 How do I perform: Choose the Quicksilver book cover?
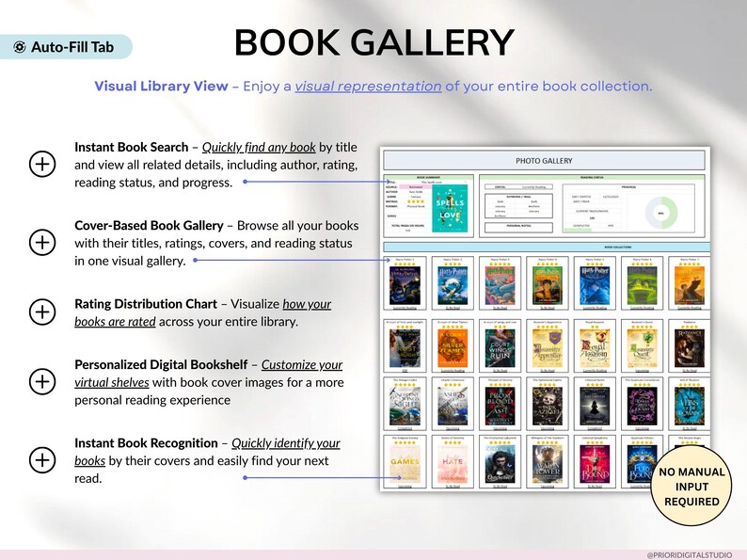pos(501,464)
